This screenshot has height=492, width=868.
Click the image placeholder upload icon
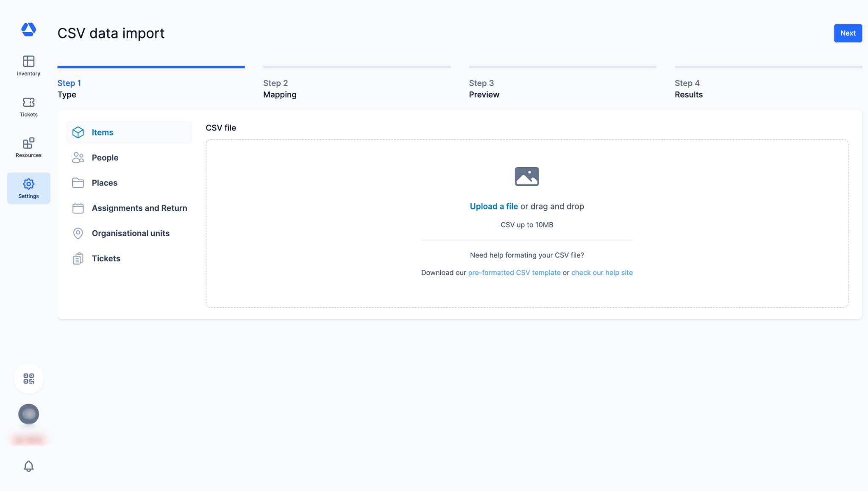pos(526,177)
